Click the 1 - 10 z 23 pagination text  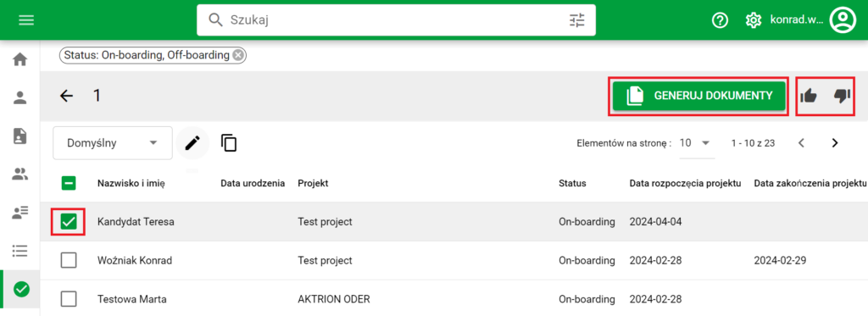pos(753,143)
